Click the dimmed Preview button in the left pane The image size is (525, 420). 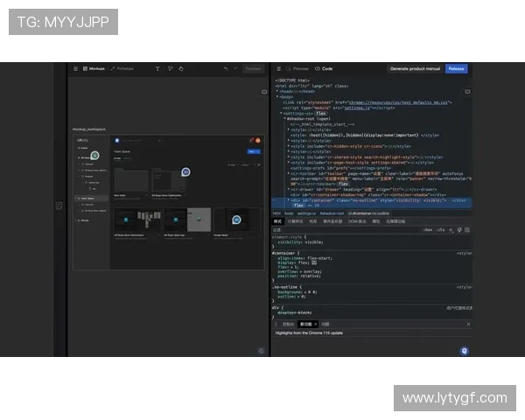[253, 68]
